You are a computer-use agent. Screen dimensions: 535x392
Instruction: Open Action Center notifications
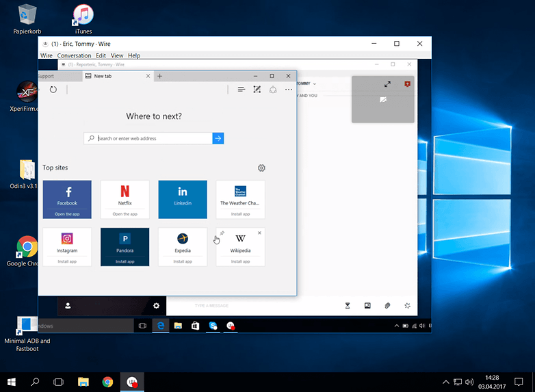tap(519, 382)
